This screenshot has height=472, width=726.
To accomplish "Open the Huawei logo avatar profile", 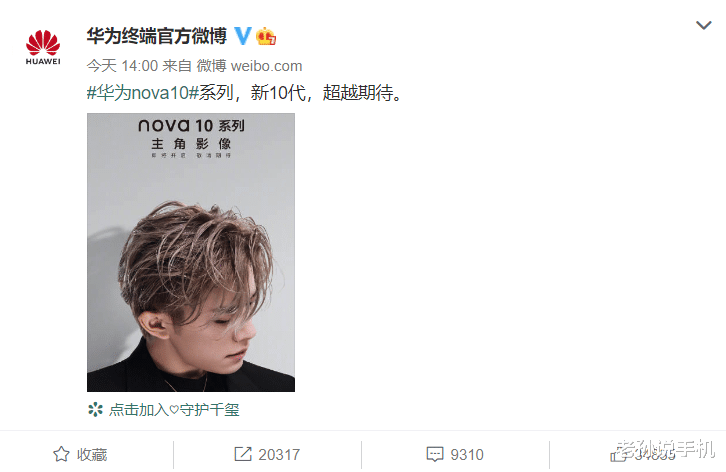I will [43, 47].
